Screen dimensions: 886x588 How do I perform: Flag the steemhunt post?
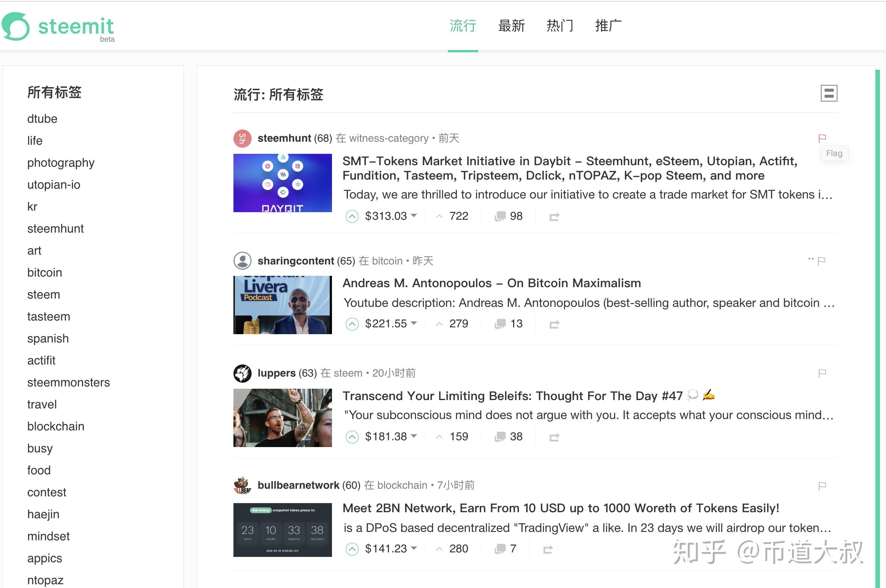pyautogui.click(x=822, y=138)
